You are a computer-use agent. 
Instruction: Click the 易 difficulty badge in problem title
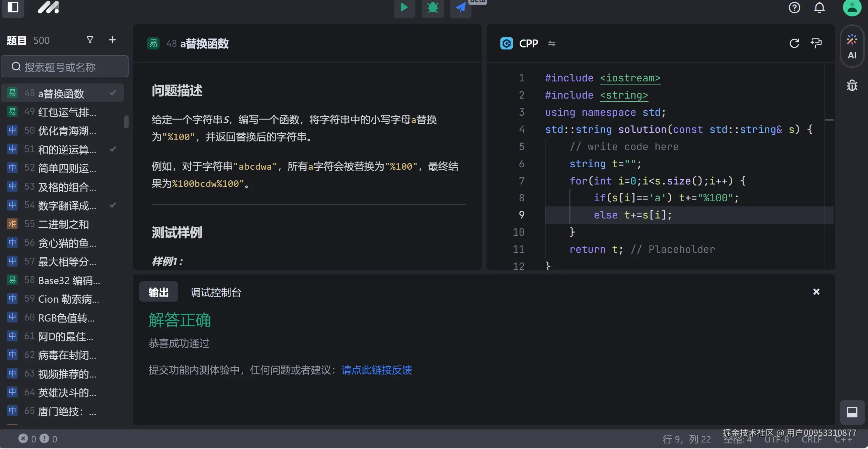coord(153,43)
